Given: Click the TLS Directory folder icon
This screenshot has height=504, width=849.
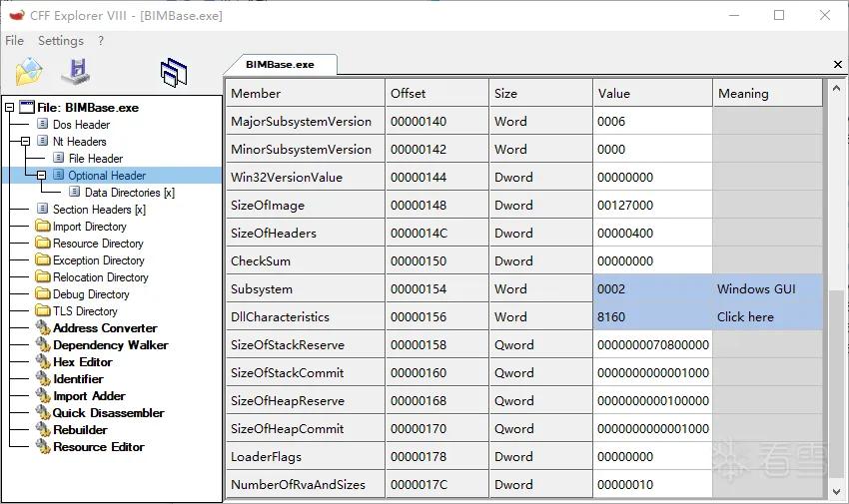Looking at the screenshot, I should [x=43, y=310].
